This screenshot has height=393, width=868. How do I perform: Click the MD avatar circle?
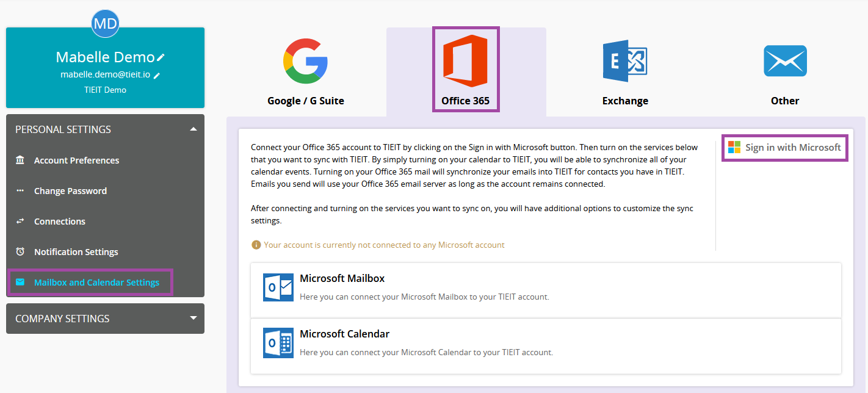pos(105,24)
